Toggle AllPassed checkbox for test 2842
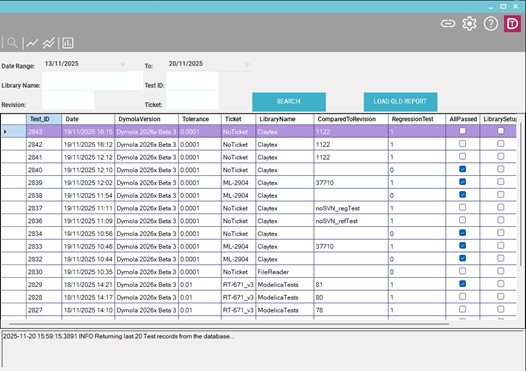 (x=463, y=144)
